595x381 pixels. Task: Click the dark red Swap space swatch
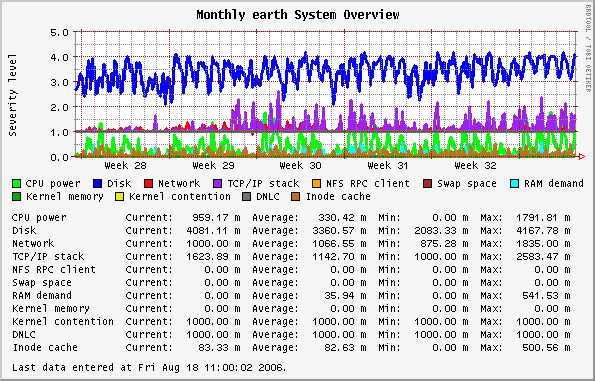[x=427, y=184]
